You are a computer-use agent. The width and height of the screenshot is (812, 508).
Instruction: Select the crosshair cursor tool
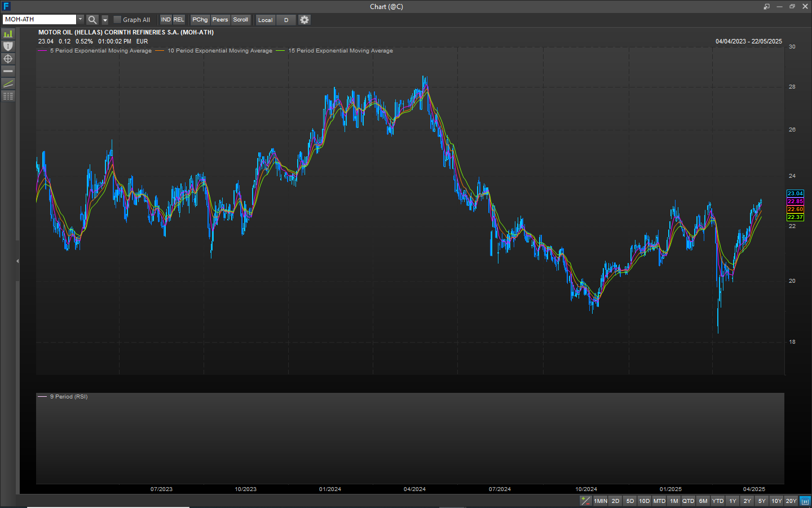8,59
